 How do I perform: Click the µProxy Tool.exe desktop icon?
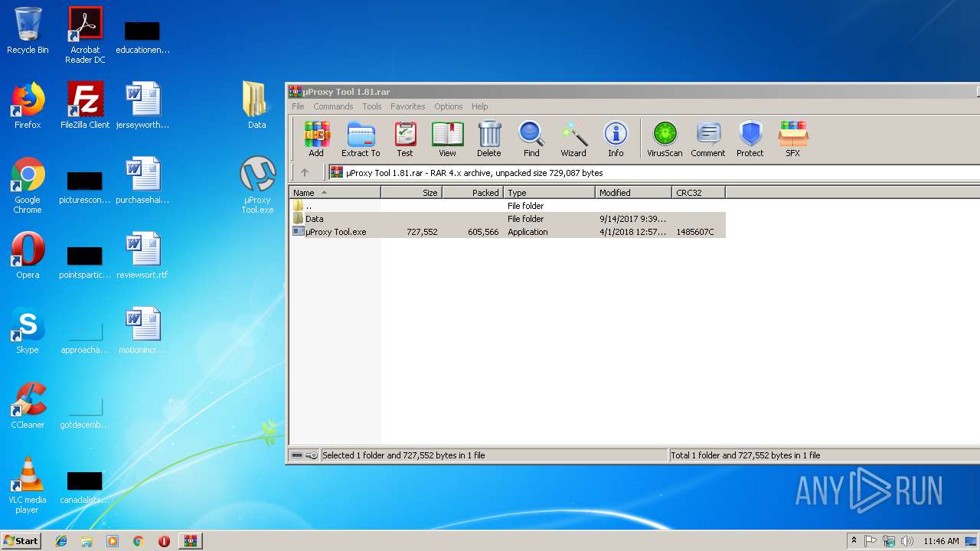click(x=257, y=185)
